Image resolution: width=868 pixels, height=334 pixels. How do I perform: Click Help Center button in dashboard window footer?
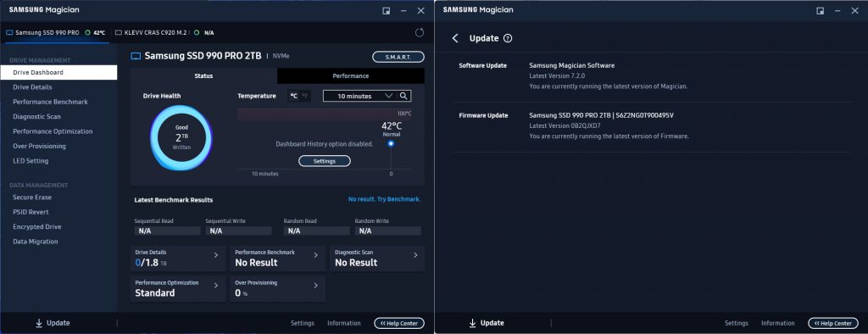tap(399, 323)
